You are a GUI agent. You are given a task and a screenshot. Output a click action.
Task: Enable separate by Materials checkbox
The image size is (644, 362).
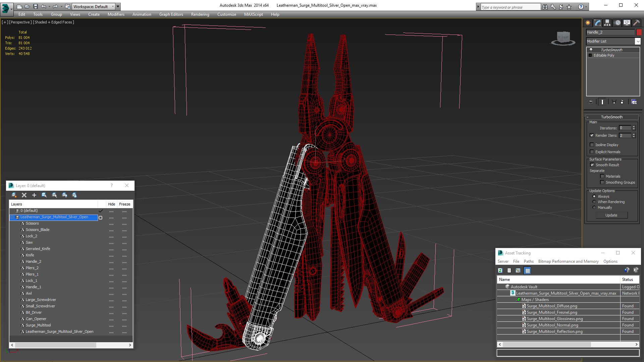pyautogui.click(x=602, y=176)
